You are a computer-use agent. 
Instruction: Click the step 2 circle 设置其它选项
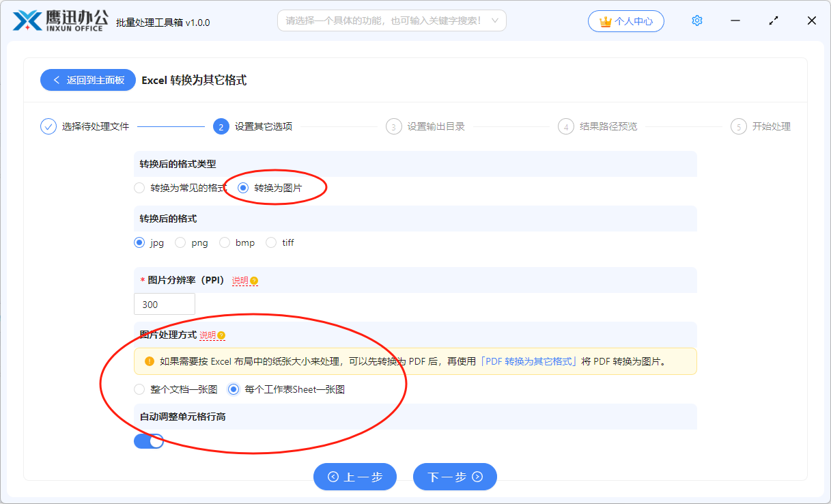(221, 126)
